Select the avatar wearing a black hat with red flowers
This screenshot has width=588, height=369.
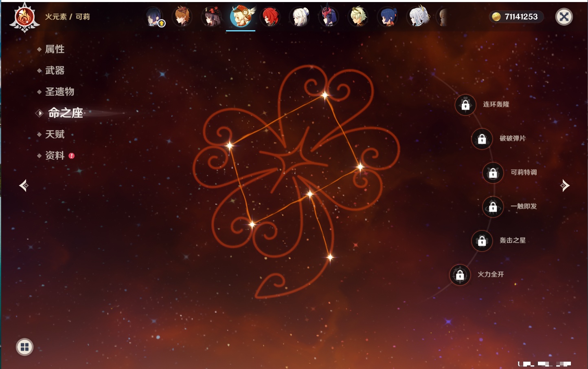pos(212,17)
